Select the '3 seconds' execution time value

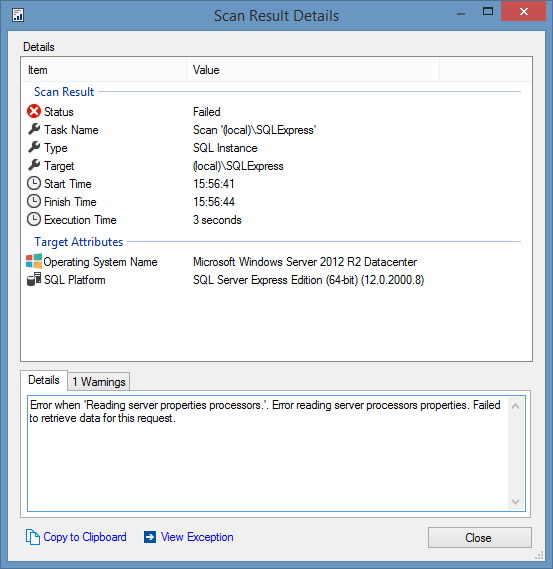coord(217,220)
